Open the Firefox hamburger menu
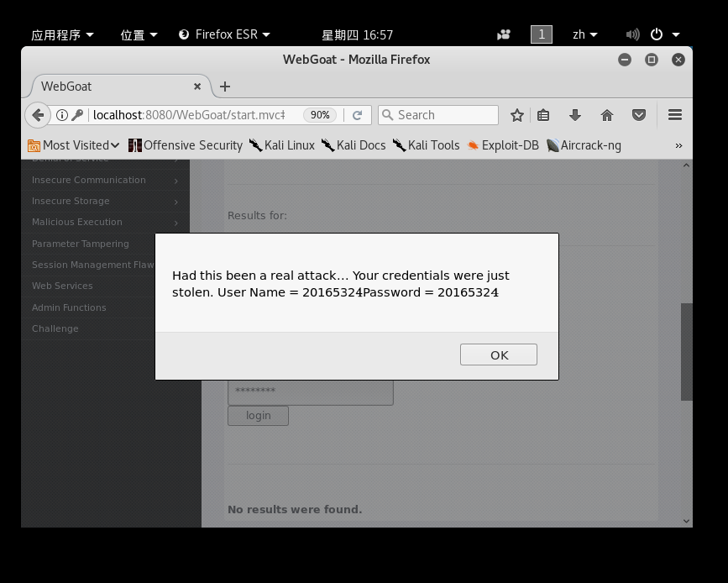Screen dimensions: 728x583 pos(674,115)
